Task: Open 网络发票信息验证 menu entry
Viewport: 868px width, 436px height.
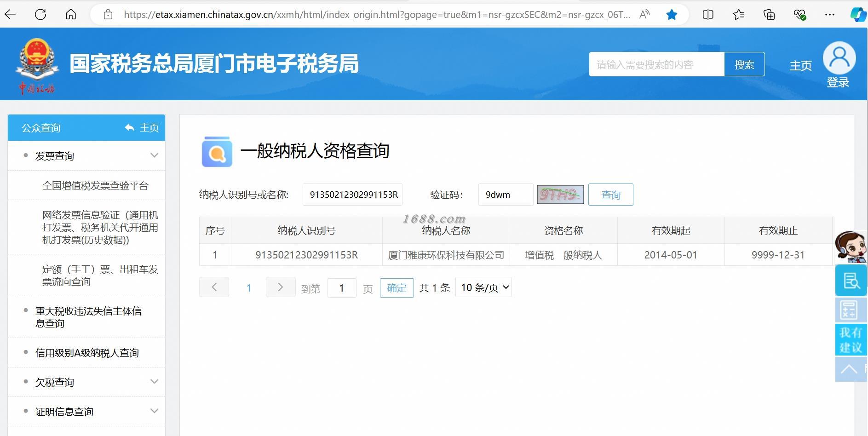Action: (100, 227)
